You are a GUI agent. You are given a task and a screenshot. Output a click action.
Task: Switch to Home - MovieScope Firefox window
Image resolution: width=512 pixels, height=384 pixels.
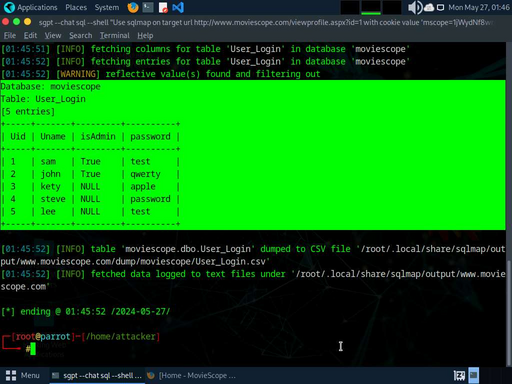point(191,376)
